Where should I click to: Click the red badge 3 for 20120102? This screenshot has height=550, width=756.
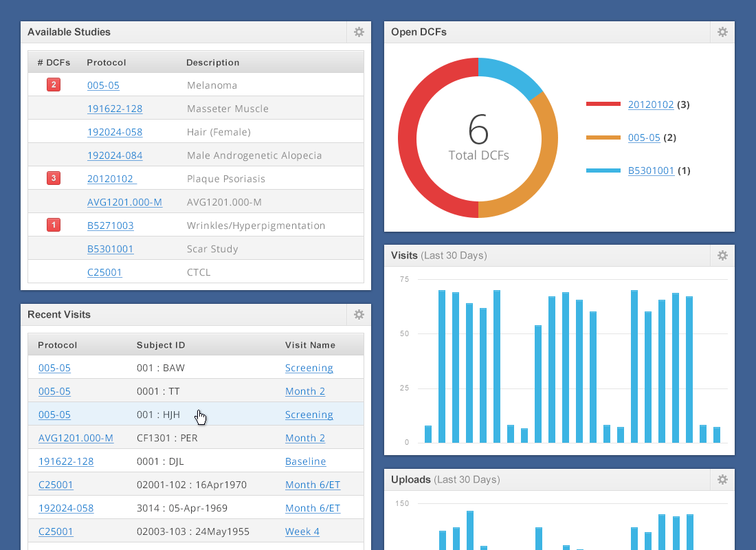(54, 178)
